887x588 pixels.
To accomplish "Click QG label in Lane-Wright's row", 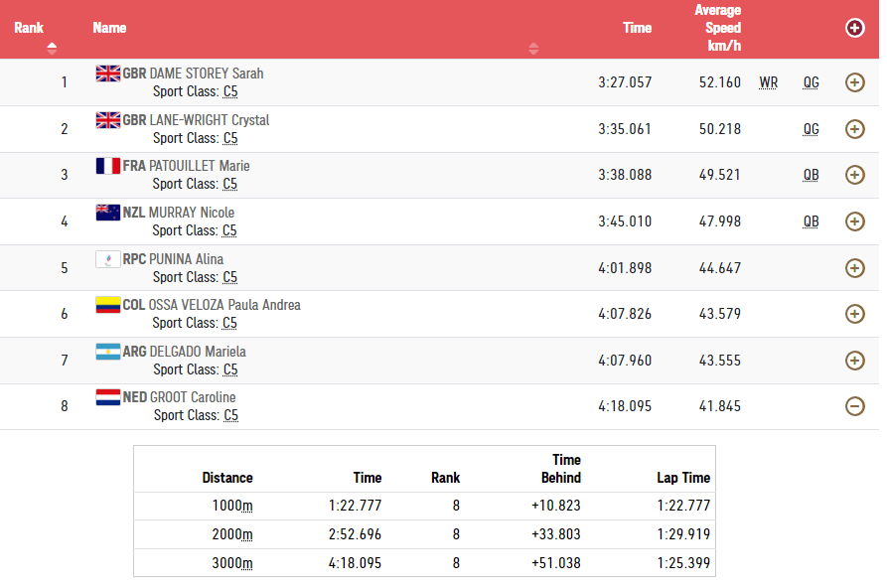I will (811, 129).
